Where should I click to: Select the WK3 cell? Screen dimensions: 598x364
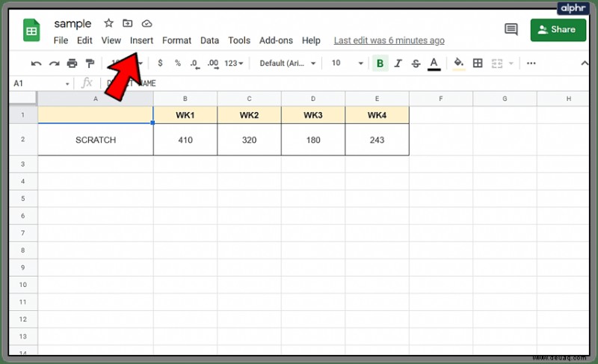(x=313, y=115)
